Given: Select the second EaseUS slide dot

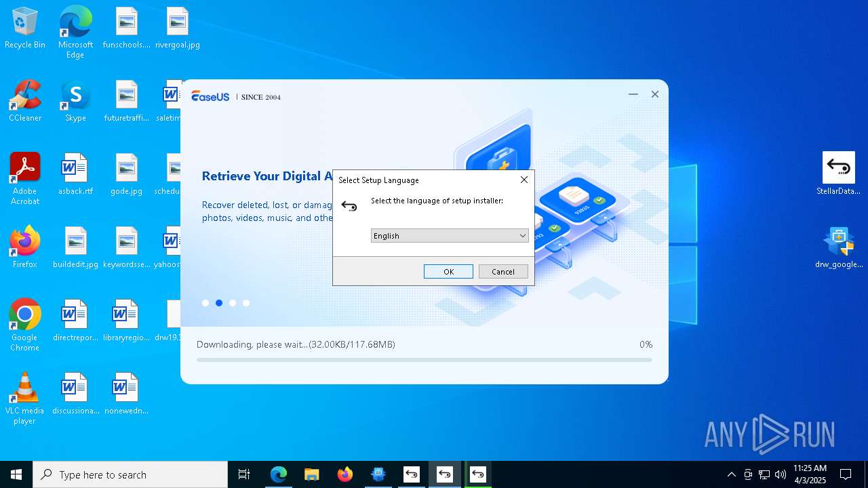Looking at the screenshot, I should pyautogui.click(x=219, y=303).
